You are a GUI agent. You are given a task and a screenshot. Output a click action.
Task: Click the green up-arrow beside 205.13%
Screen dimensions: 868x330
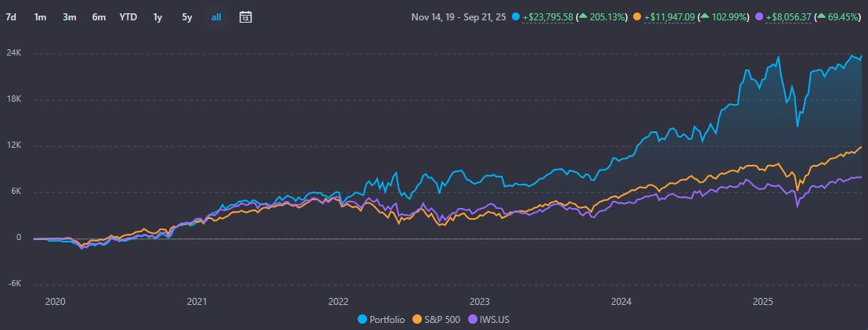583,16
